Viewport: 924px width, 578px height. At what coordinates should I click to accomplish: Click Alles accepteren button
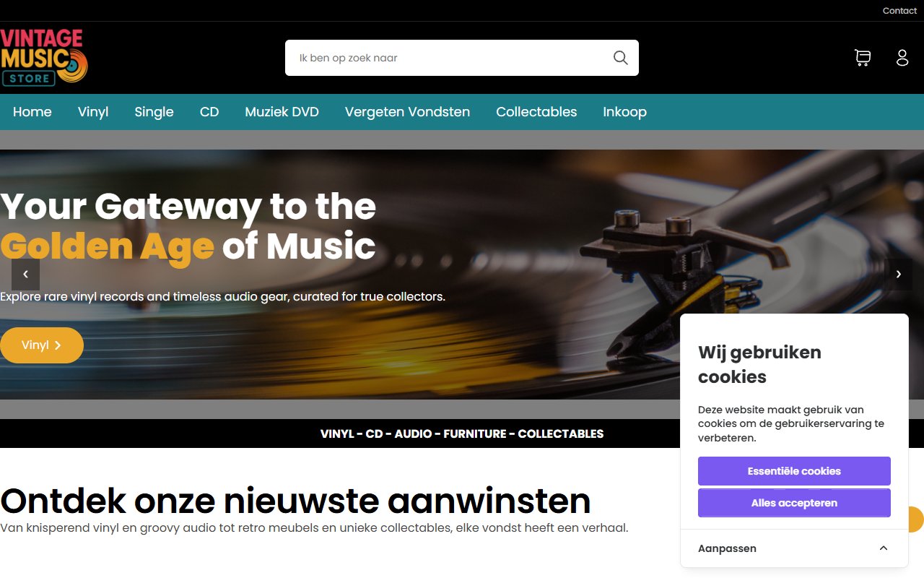(794, 503)
